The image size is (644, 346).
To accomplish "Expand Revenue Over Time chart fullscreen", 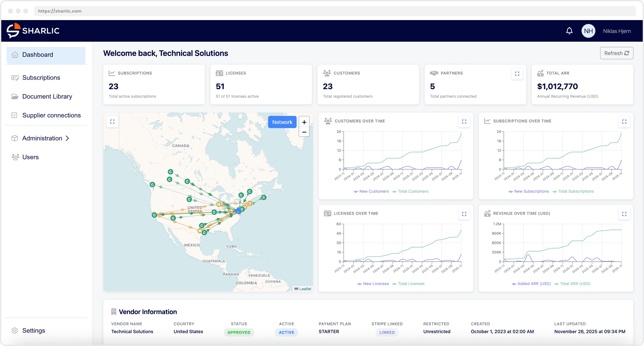I will tap(624, 214).
